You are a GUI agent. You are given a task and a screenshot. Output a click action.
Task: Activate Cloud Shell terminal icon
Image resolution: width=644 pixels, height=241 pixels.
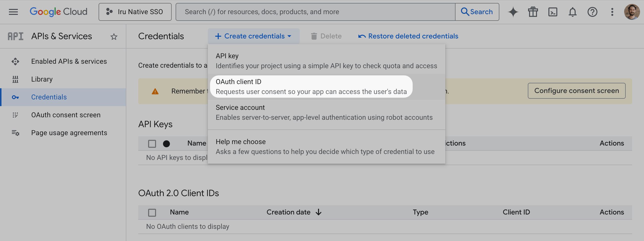pyautogui.click(x=553, y=12)
